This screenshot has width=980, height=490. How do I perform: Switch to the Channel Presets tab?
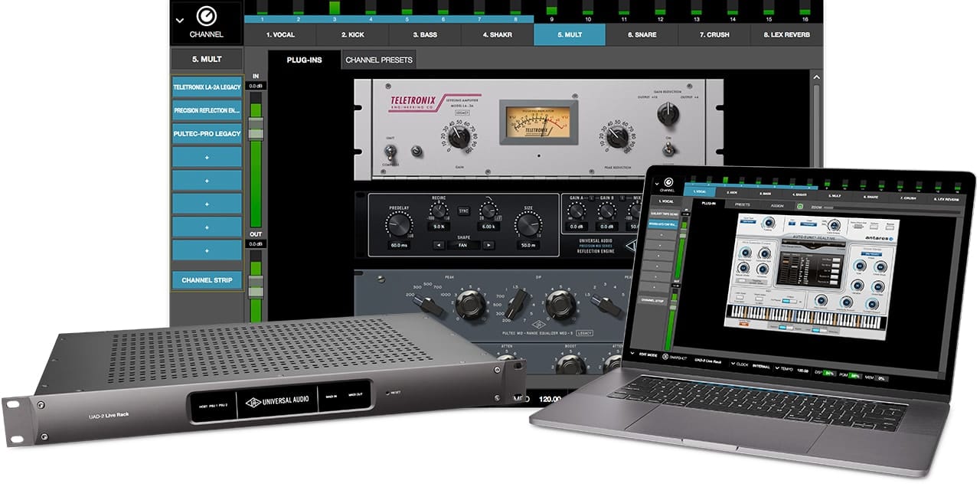[379, 60]
